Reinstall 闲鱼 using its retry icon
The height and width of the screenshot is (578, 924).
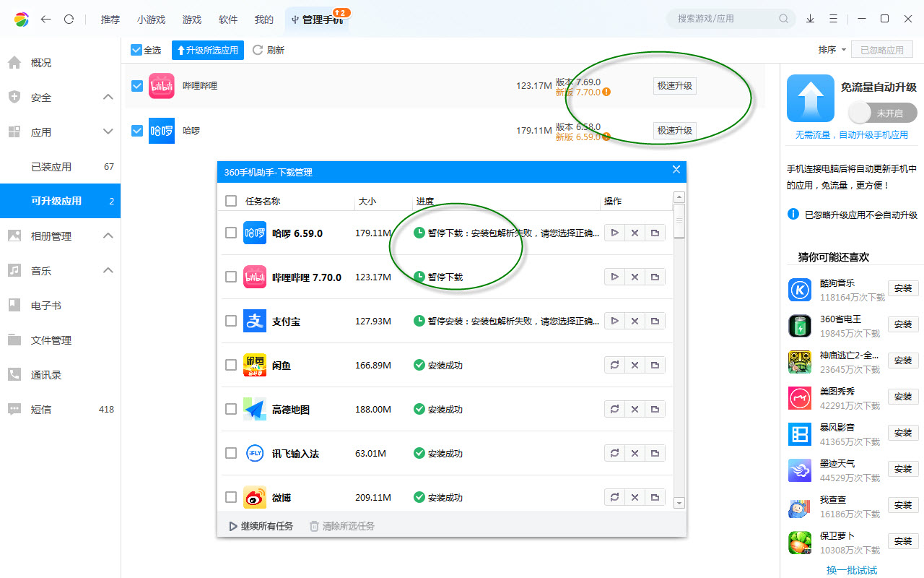(614, 365)
